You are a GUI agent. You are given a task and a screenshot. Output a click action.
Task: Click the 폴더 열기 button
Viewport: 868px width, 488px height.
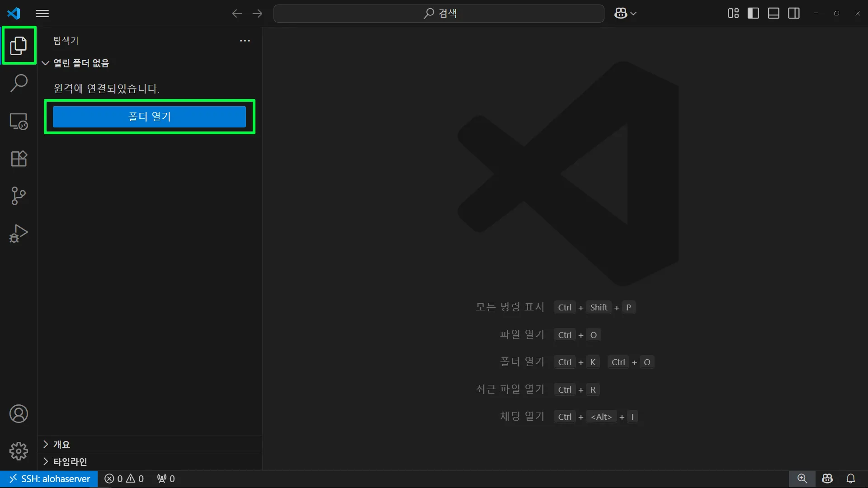149,117
